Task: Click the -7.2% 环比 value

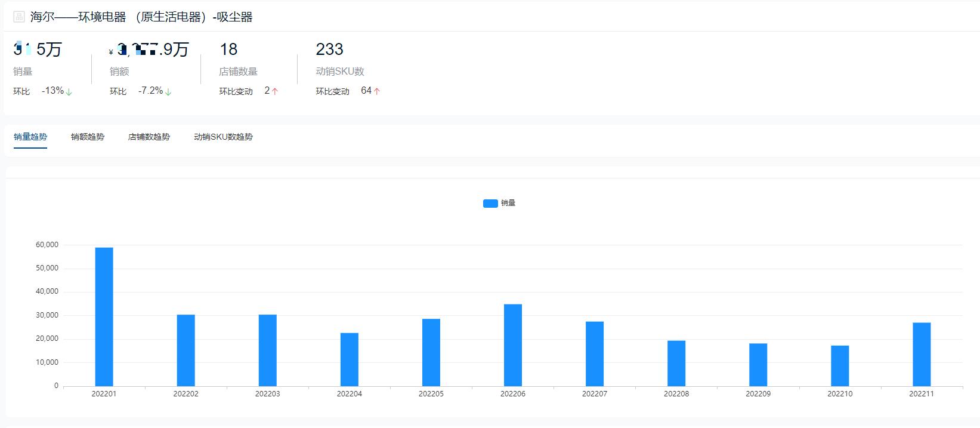Action: (x=150, y=91)
